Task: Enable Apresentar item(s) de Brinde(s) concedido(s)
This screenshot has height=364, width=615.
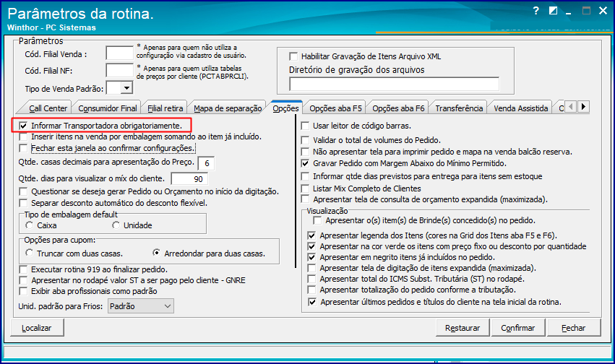Action: tap(317, 220)
